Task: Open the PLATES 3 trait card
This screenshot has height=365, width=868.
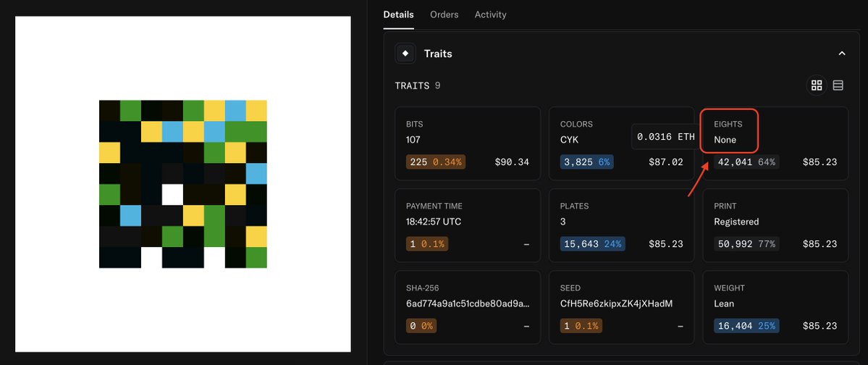Action: tap(622, 225)
